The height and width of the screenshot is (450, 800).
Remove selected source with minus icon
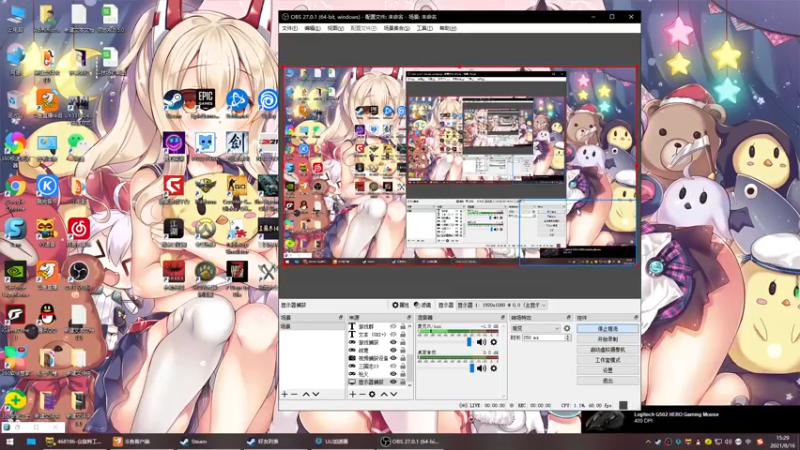coord(362,394)
